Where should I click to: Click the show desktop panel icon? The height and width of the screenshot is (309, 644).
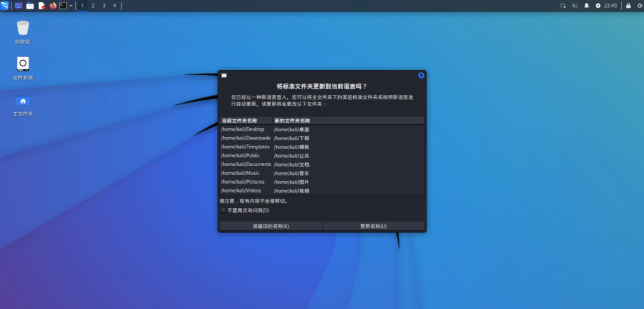coord(19,6)
